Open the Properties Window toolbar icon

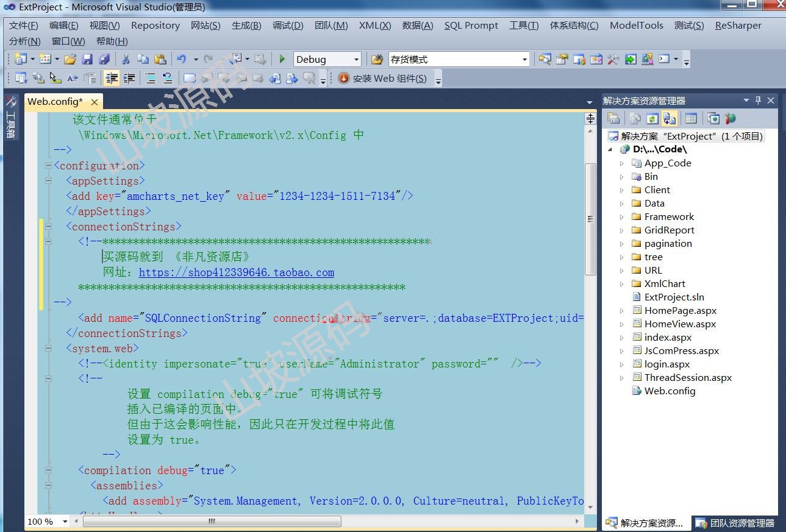pyautogui.click(x=562, y=59)
